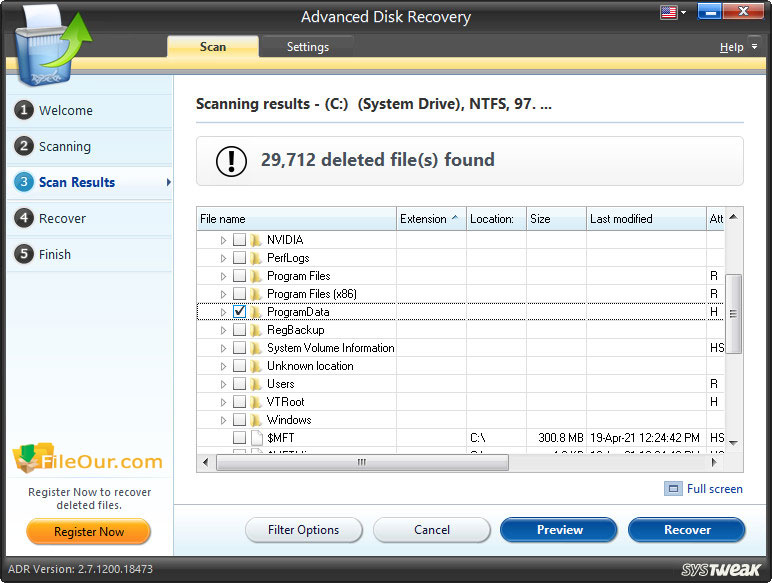Expand the Program Files tree node
The image size is (772, 583).
pos(223,276)
